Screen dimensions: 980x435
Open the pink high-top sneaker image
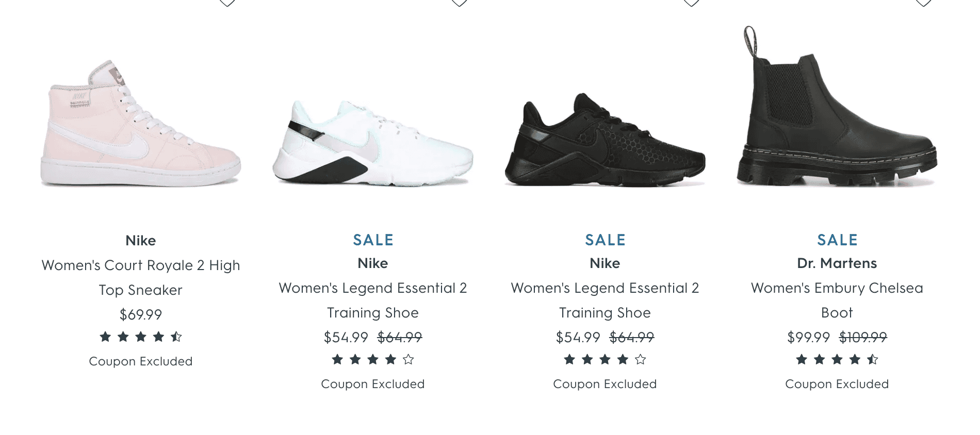coord(140,124)
